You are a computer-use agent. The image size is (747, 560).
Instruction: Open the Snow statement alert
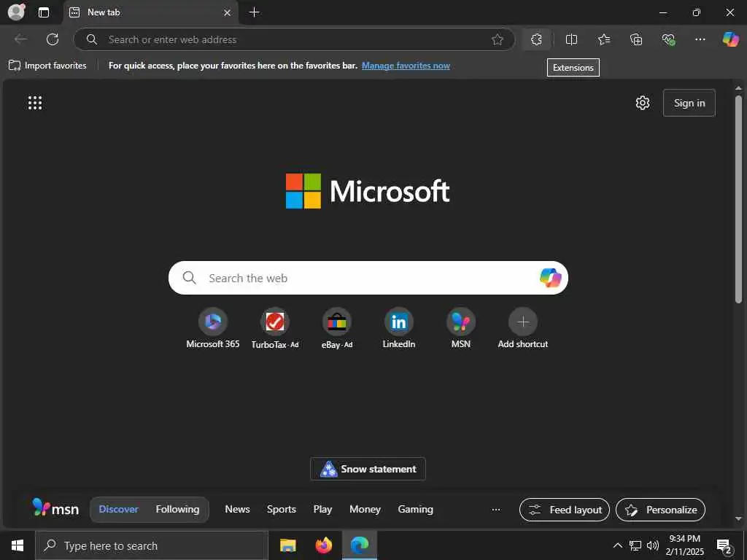pos(368,469)
